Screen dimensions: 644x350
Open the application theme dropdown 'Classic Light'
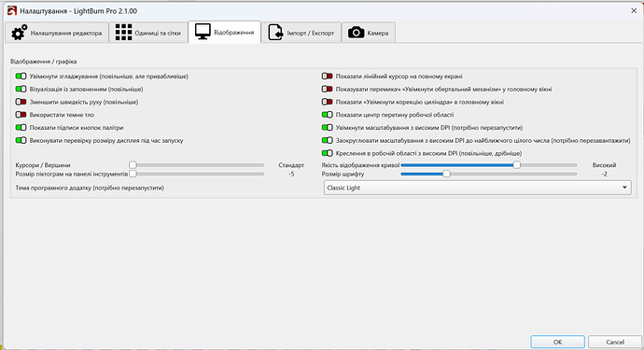tap(477, 188)
